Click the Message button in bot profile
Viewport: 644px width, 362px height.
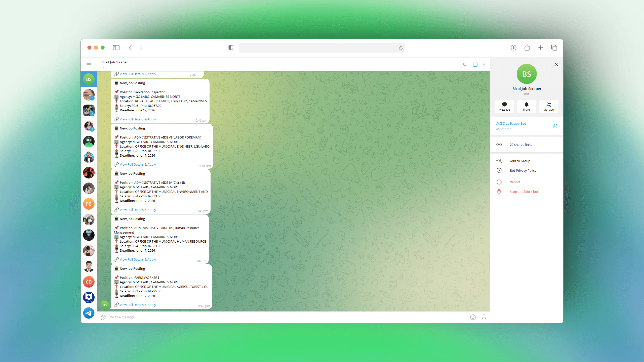pos(504,107)
